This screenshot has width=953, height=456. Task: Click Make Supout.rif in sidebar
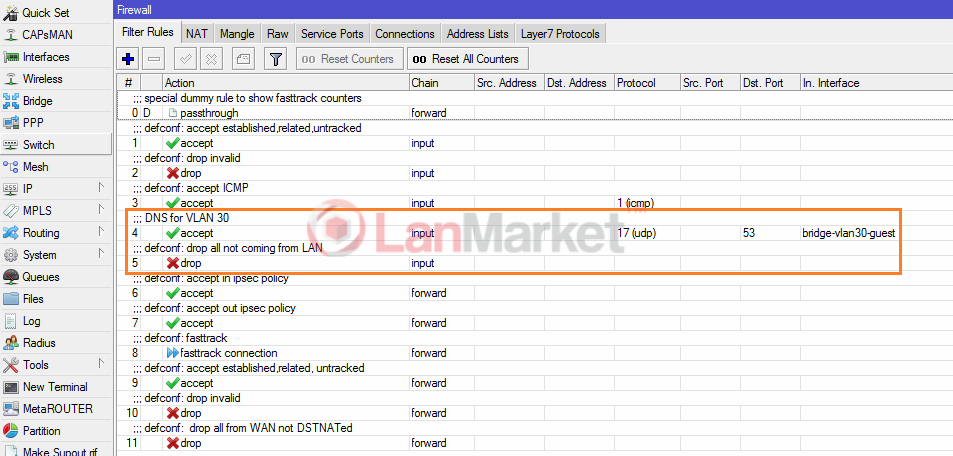(x=56, y=451)
